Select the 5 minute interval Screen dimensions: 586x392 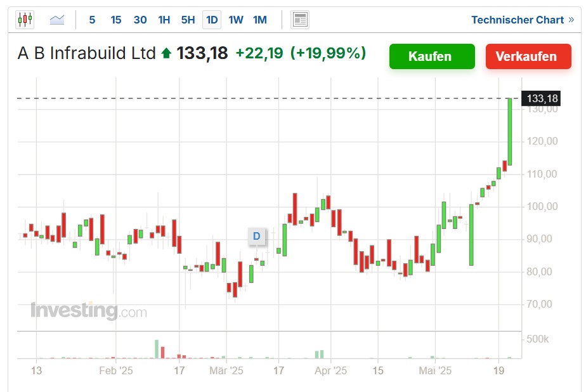point(92,20)
